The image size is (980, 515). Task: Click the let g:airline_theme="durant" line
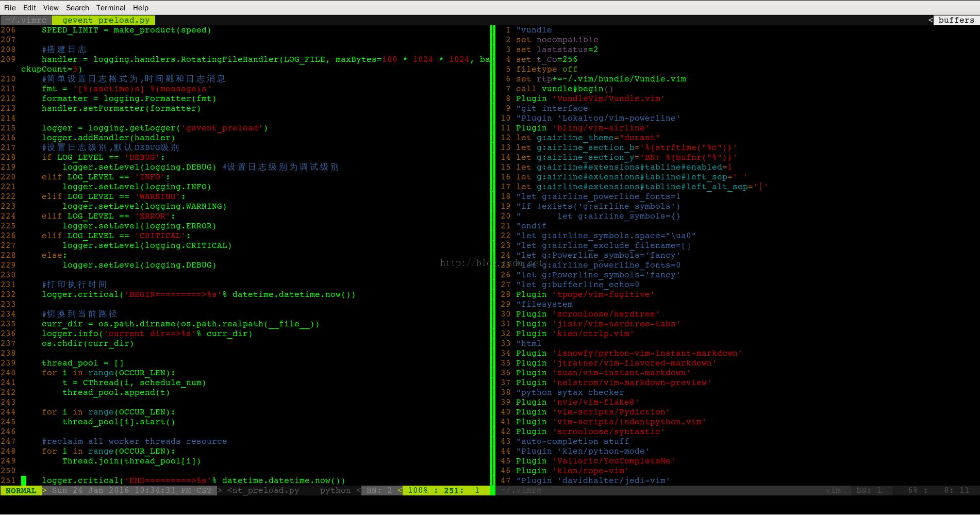coord(588,138)
